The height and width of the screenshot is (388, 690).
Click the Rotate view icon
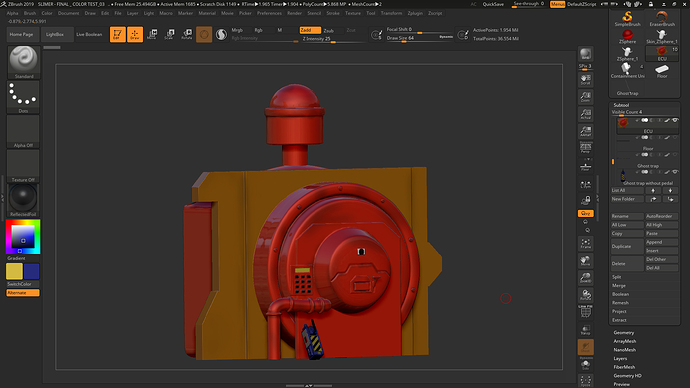[x=585, y=295]
